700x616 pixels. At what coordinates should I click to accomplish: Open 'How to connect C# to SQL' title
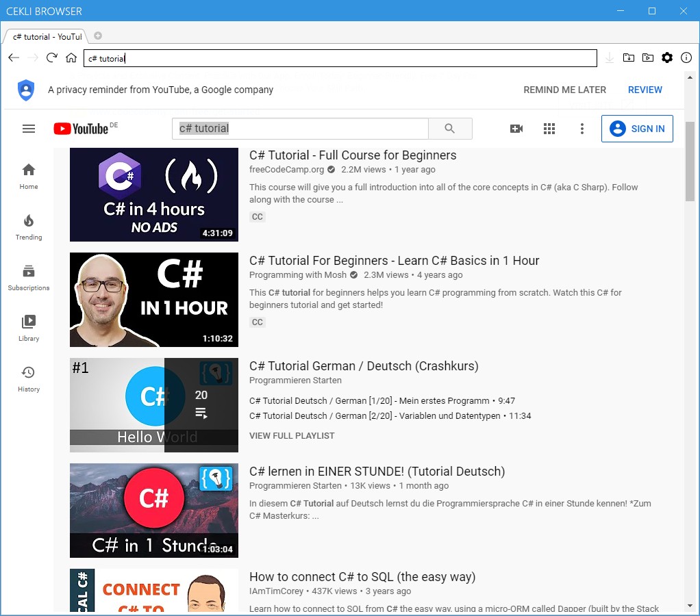tap(362, 577)
